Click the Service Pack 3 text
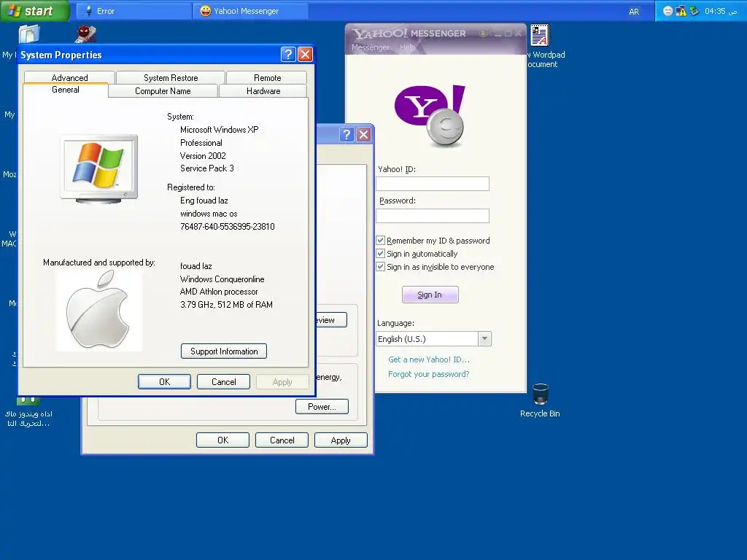Viewport: 747px width, 560px height. point(206,168)
